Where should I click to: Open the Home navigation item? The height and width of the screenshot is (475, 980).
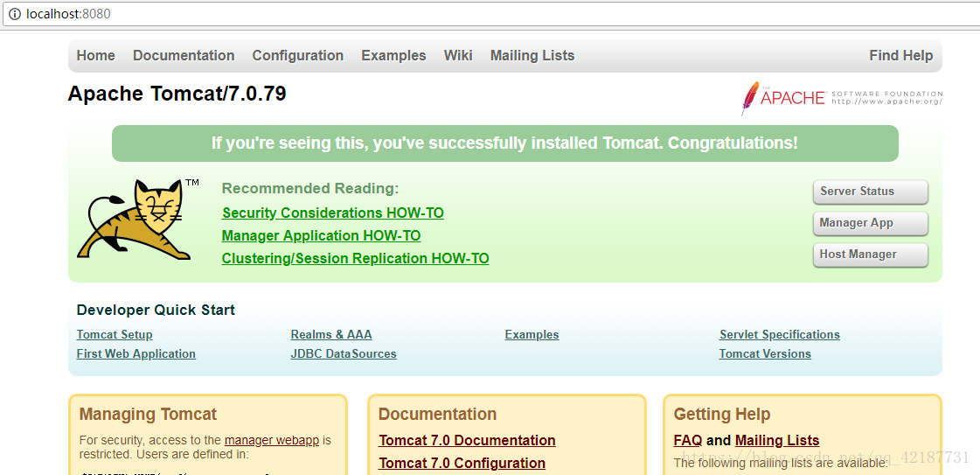(x=95, y=56)
